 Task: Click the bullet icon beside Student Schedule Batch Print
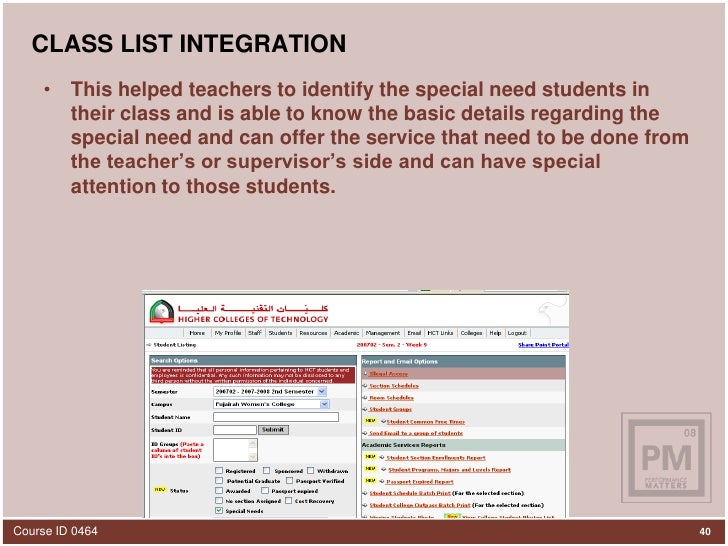pyautogui.click(x=365, y=493)
